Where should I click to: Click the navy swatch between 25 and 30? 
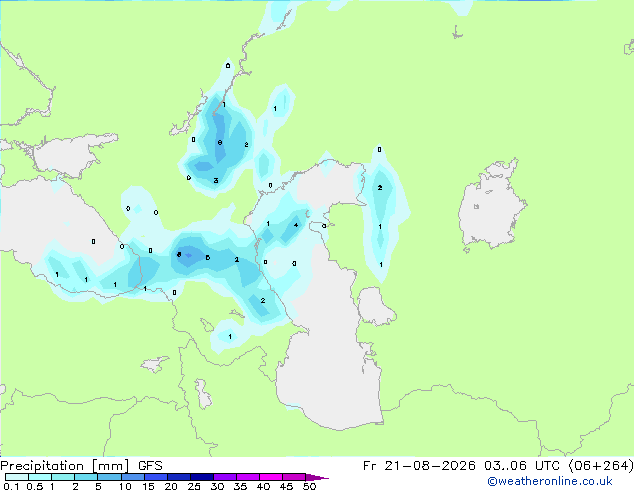point(202,477)
